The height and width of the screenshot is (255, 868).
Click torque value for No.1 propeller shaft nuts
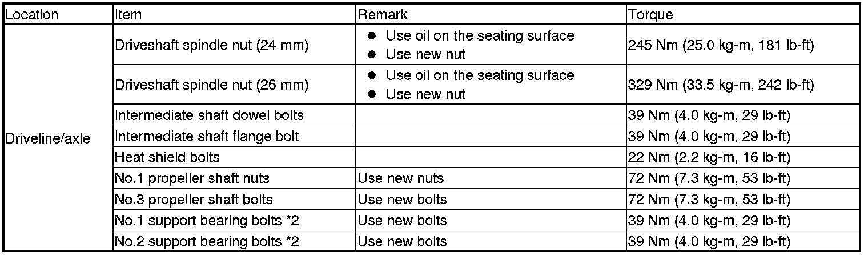click(x=709, y=178)
